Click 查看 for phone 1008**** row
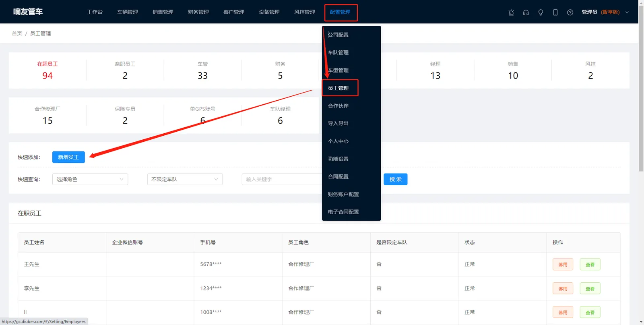 click(x=590, y=312)
